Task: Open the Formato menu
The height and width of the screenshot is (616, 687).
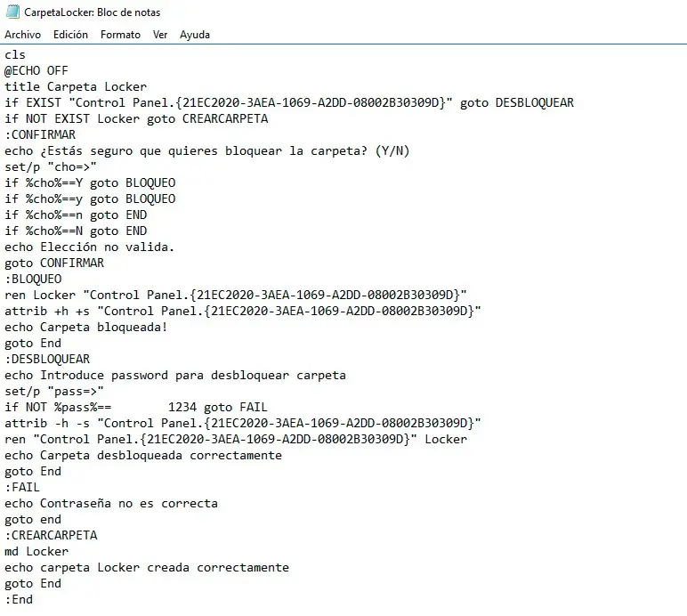Action: (120, 35)
